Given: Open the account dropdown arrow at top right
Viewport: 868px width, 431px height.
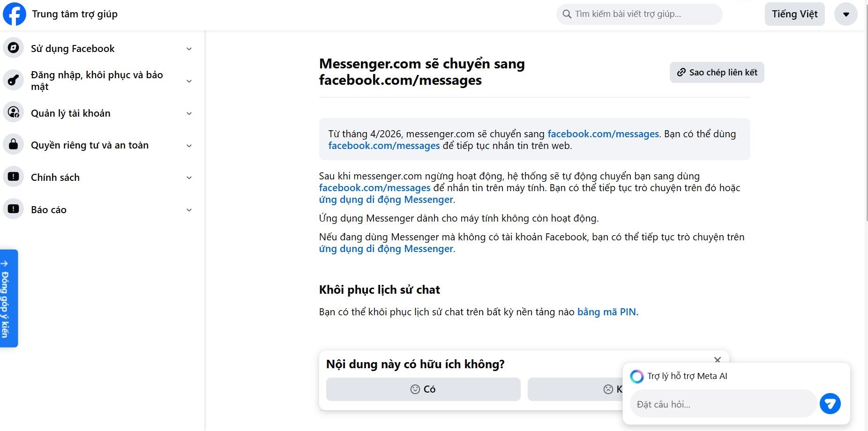Looking at the screenshot, I should [846, 14].
